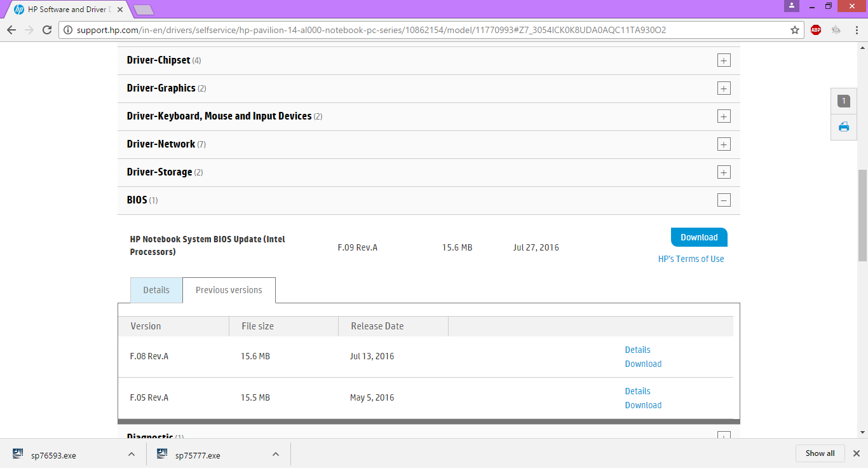868x468 pixels.
Task: View Details for F.08 Rev.A
Action: tap(637, 350)
